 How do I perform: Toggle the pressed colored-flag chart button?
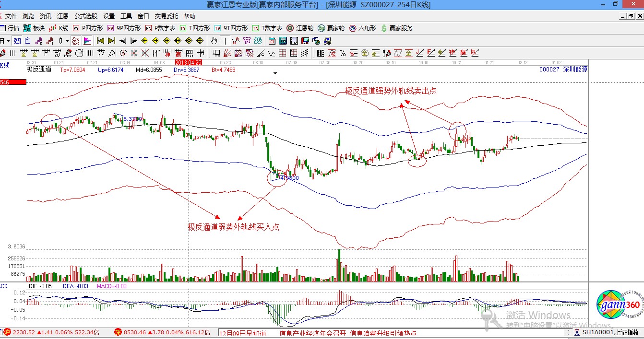(87, 41)
